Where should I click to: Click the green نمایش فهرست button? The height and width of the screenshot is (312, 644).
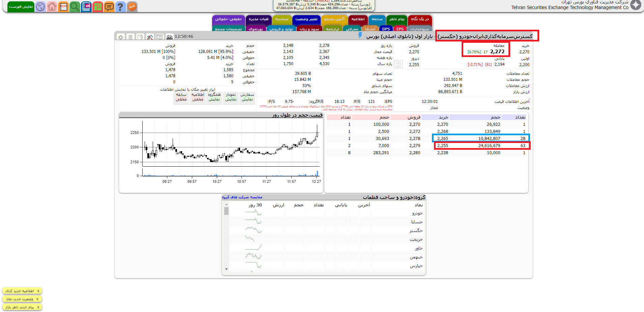(x=21, y=7)
